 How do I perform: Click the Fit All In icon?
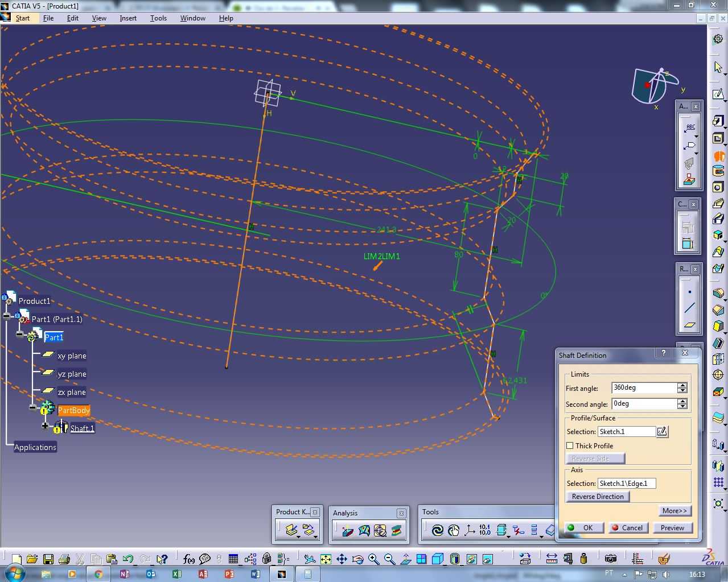[x=326, y=559]
